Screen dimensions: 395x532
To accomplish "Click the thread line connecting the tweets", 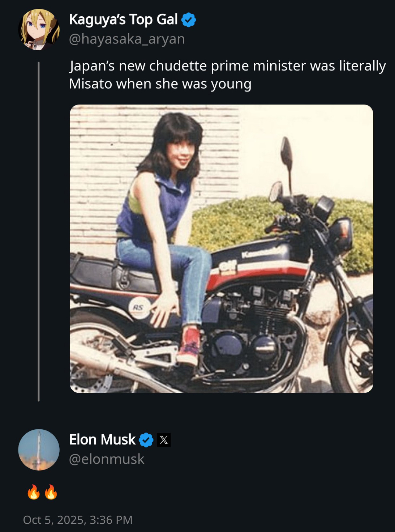I will point(39,231).
